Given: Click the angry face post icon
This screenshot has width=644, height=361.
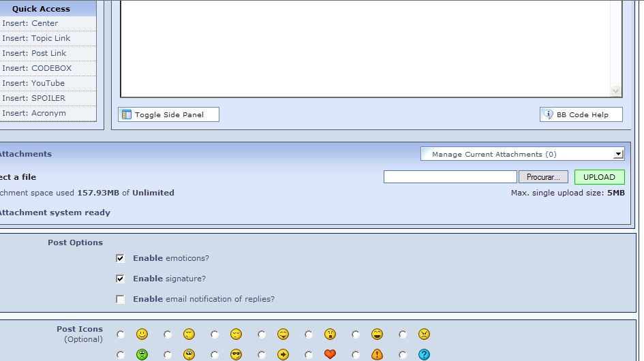Looking at the screenshot, I should (x=424, y=334).
